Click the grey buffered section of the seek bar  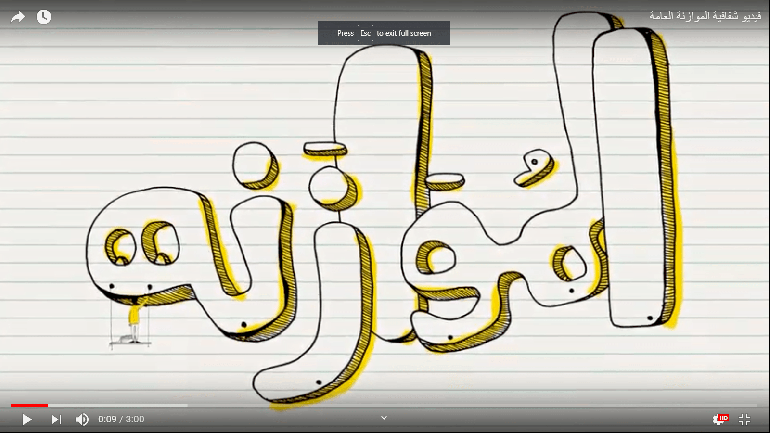[120, 405]
